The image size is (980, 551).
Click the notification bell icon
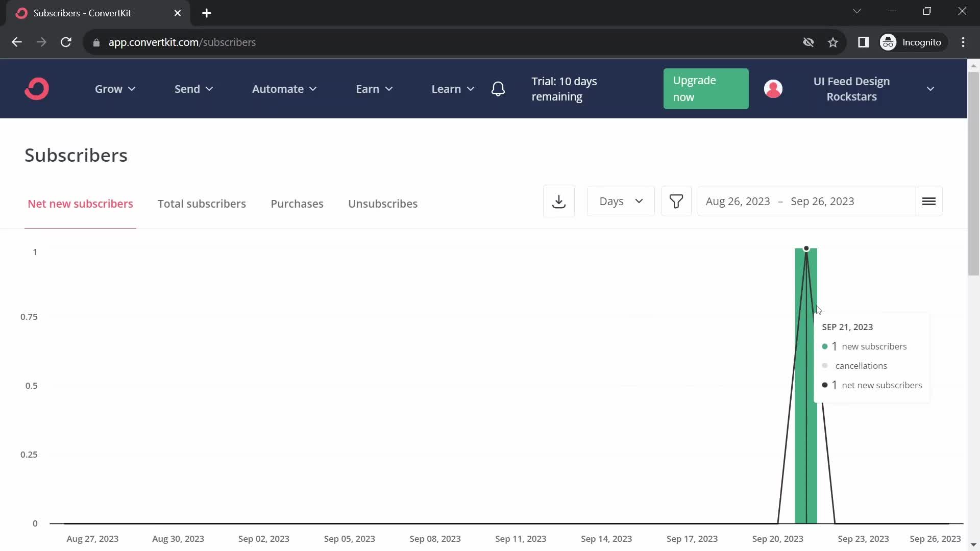499,88
